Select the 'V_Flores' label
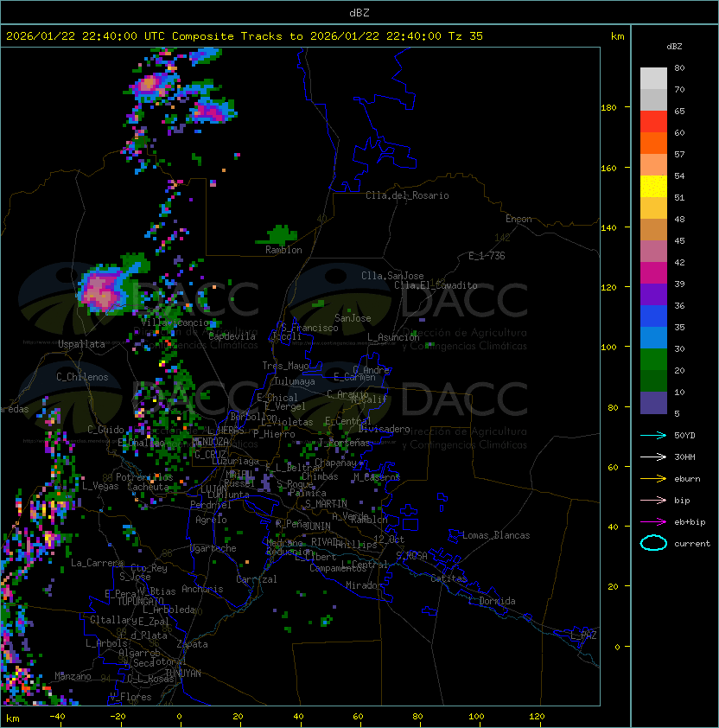Screen dimensions: 719x728 click(x=130, y=697)
